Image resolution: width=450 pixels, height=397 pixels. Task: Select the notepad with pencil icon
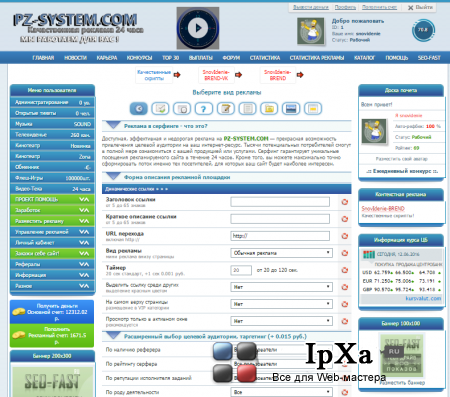(226, 109)
